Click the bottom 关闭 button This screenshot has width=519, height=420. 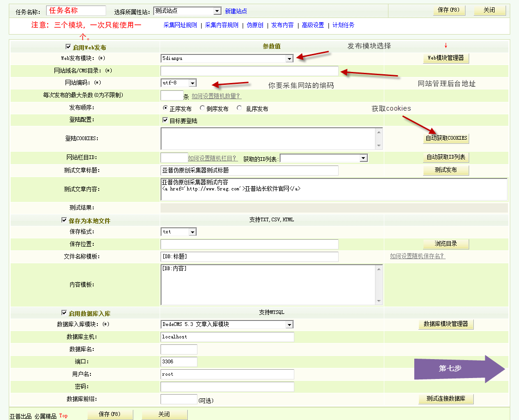click(164, 414)
